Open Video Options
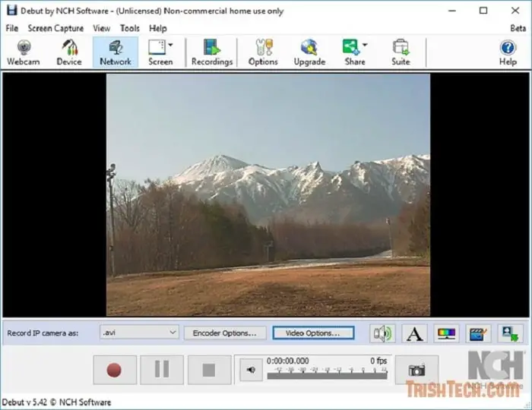 [x=313, y=333]
